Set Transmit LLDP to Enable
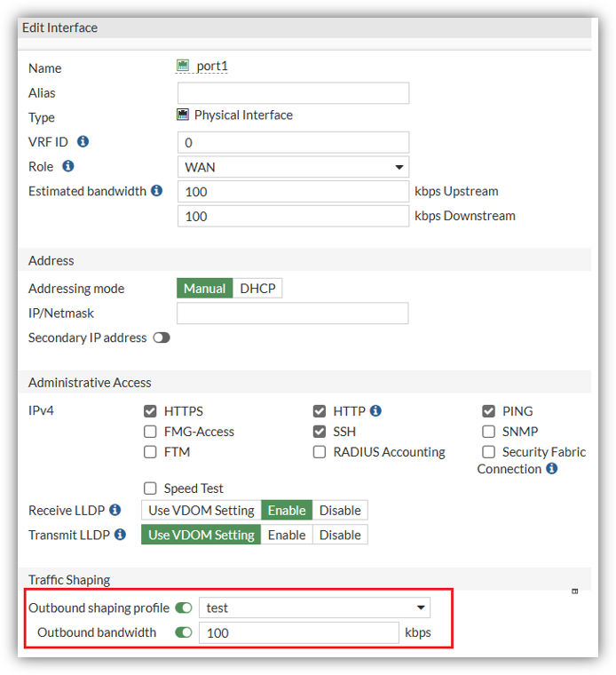 [287, 535]
